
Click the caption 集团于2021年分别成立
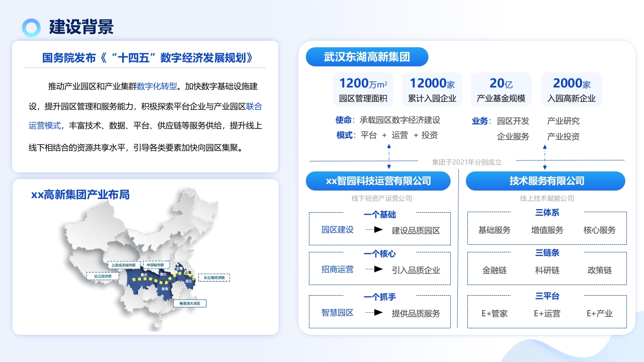click(467, 162)
